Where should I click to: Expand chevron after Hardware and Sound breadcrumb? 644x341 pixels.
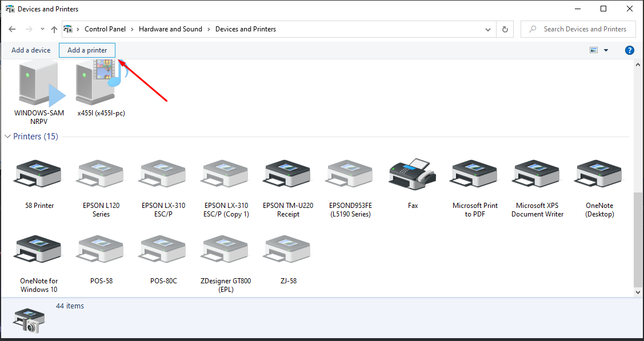[x=209, y=29]
